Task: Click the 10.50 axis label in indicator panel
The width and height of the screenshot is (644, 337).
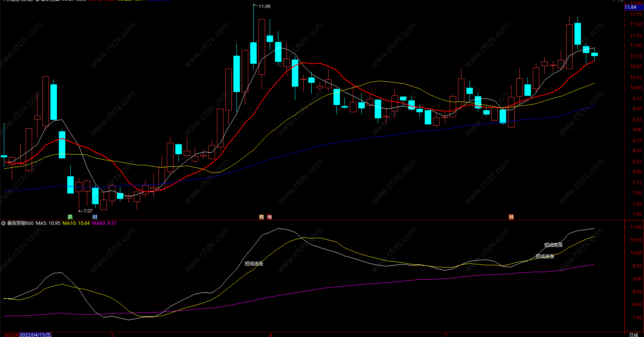Action: (x=636, y=240)
